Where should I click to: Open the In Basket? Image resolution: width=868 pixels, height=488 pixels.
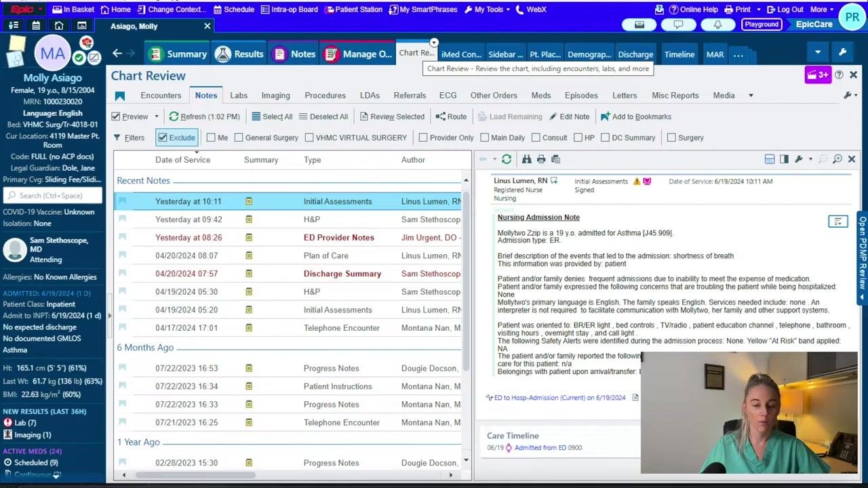[73, 9]
